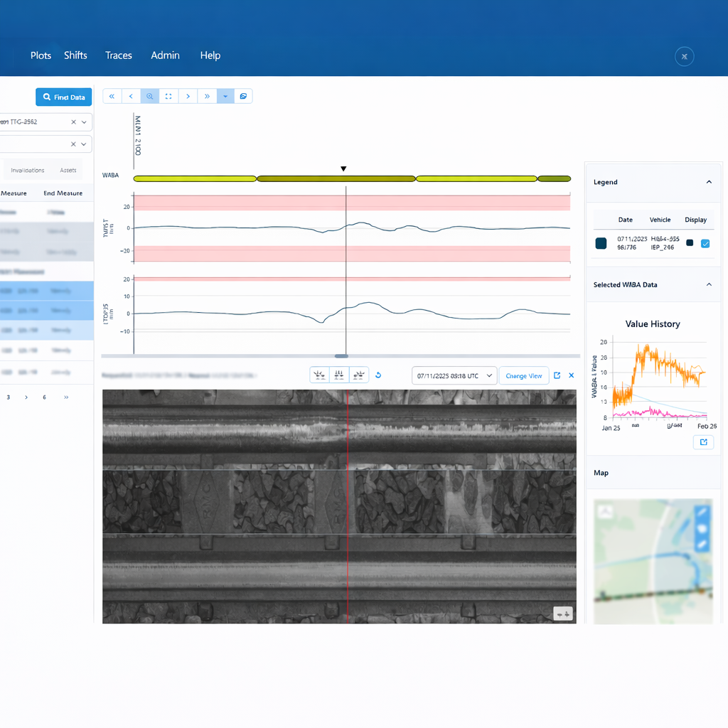Viewport: 728px width, 728px height.
Task: Click the layers icon in chart toolbar
Action: tap(243, 96)
